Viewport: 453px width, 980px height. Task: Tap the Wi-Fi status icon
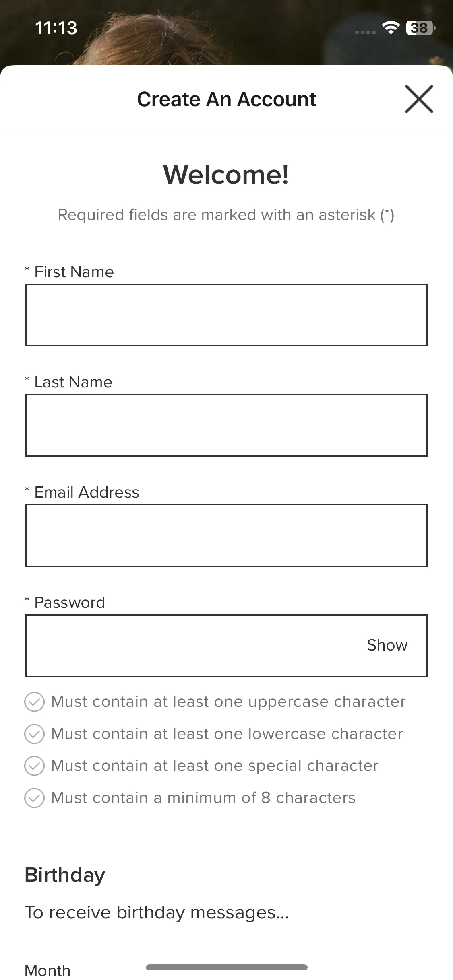coord(391,28)
